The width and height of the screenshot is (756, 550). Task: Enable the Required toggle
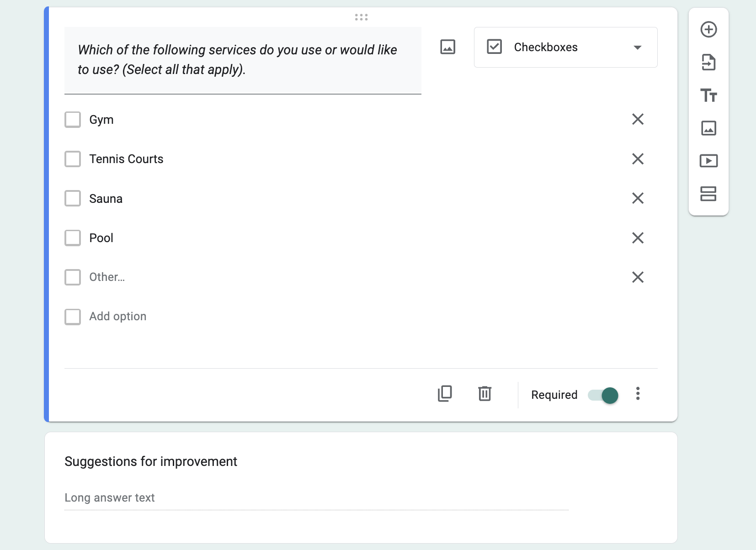(x=602, y=395)
